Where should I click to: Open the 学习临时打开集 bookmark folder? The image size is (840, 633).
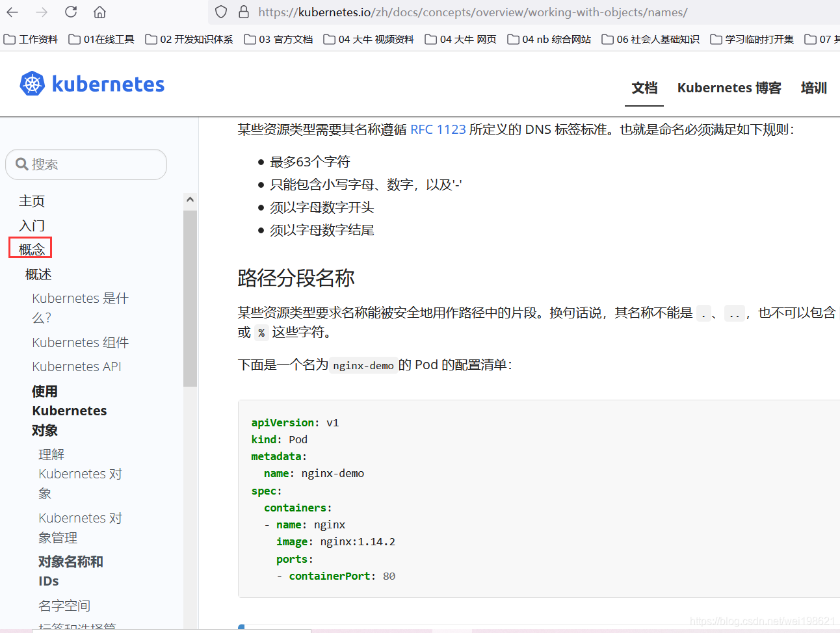point(752,40)
